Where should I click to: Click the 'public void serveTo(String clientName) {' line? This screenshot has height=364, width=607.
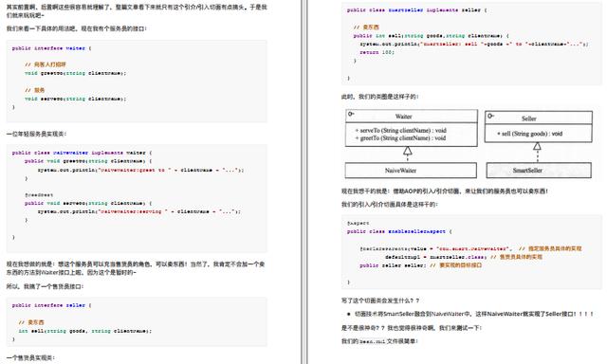pos(88,203)
